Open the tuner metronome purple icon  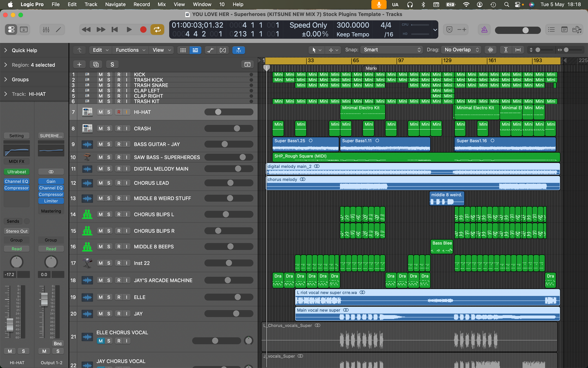tap(485, 29)
